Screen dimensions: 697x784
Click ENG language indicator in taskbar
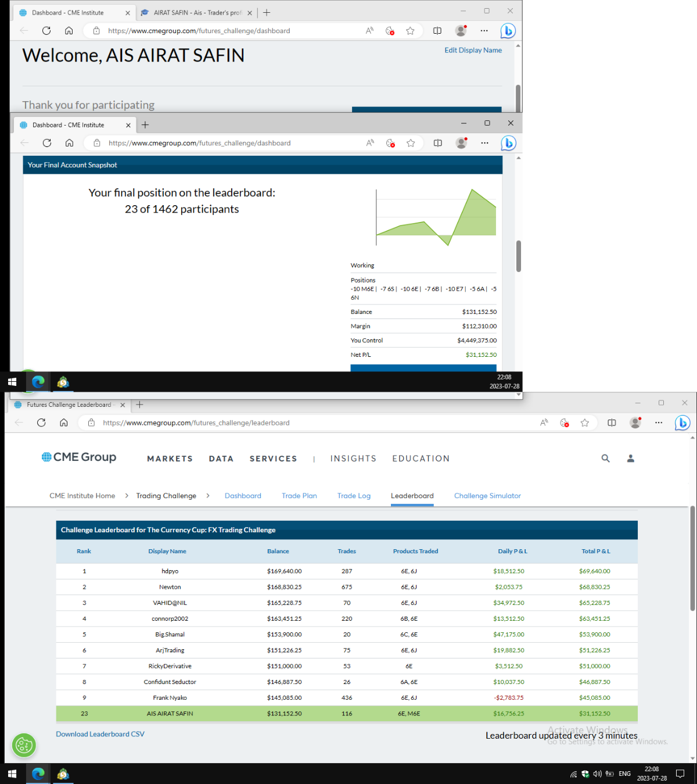tap(624, 774)
